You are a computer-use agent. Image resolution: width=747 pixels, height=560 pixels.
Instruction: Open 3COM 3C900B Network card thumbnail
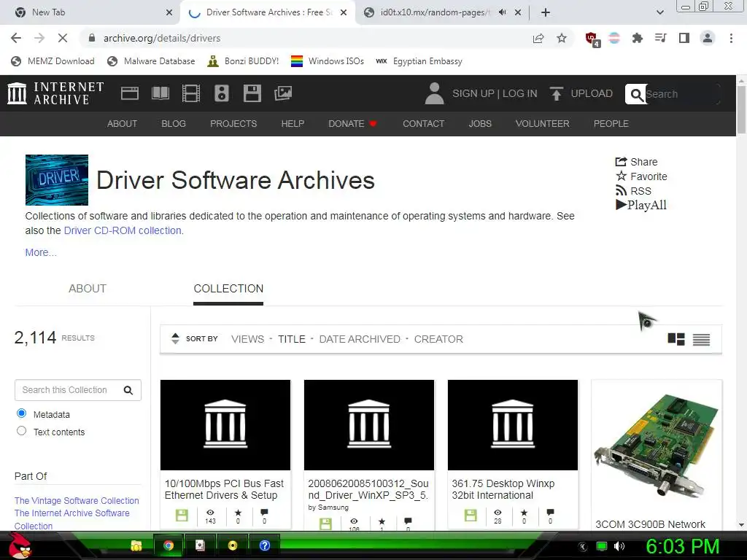click(657, 446)
